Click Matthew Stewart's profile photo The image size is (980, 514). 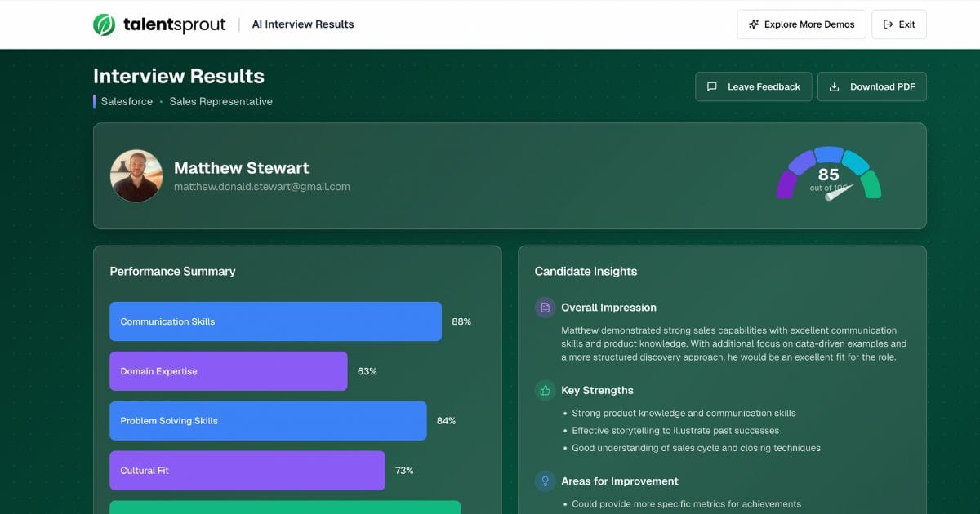pyautogui.click(x=136, y=175)
